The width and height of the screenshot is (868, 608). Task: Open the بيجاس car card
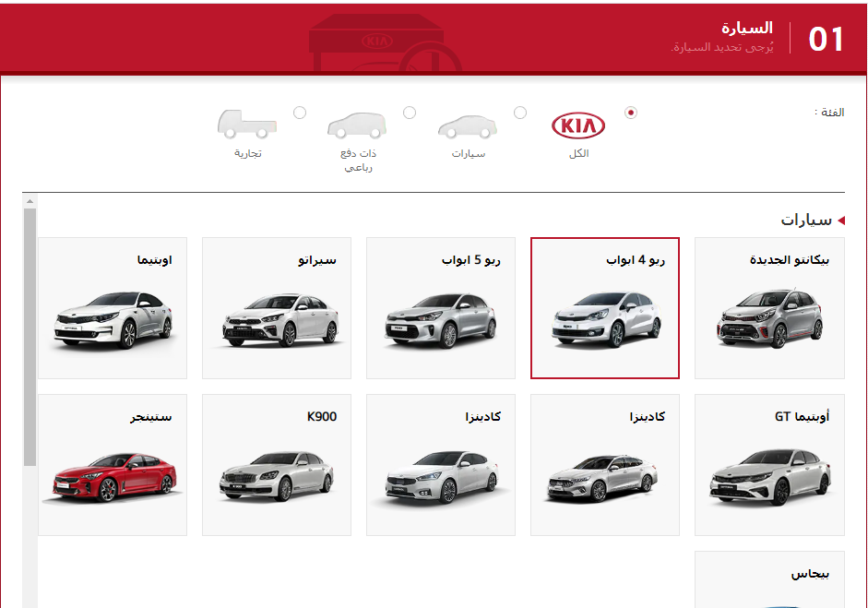click(x=768, y=578)
